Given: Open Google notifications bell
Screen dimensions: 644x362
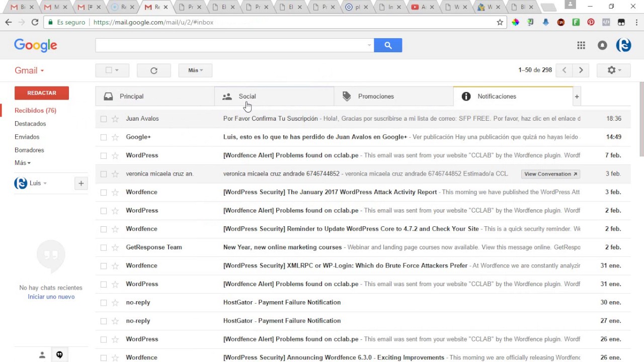Looking at the screenshot, I should pyautogui.click(x=602, y=45).
